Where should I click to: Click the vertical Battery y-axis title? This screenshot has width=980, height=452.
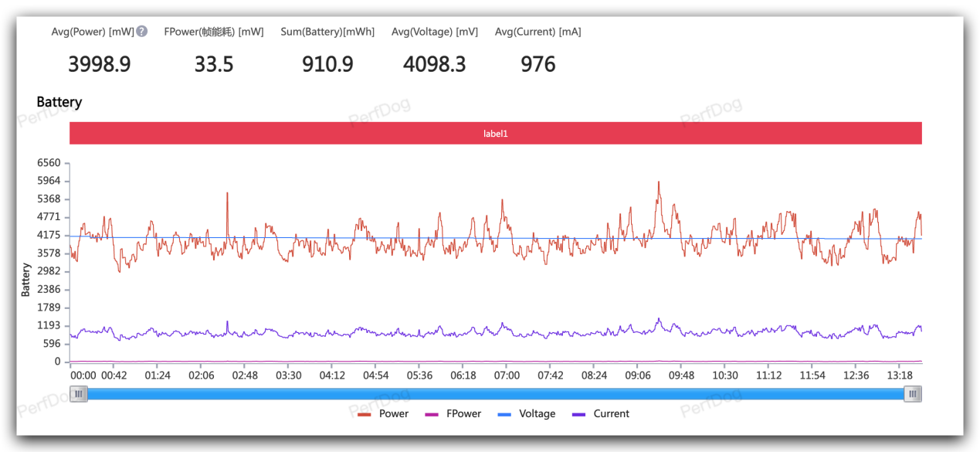pos(25,280)
